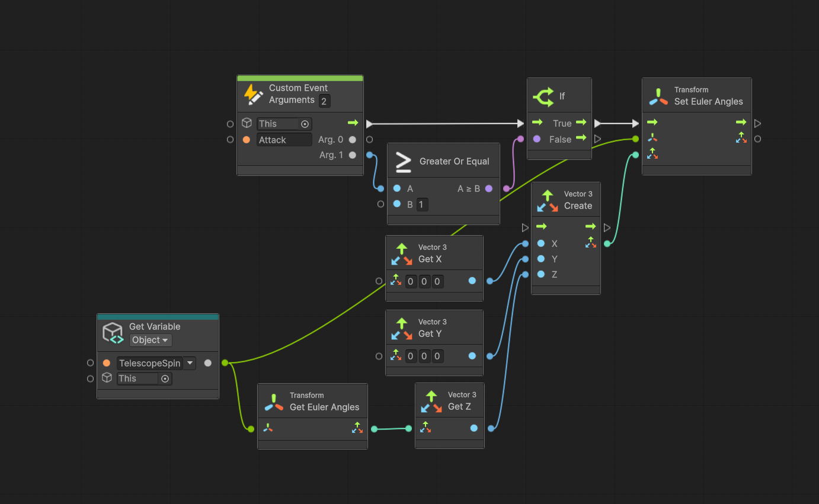The height and width of the screenshot is (504, 819).
Task: Click the Custom Event lightning bolt icon
Action: point(254,94)
